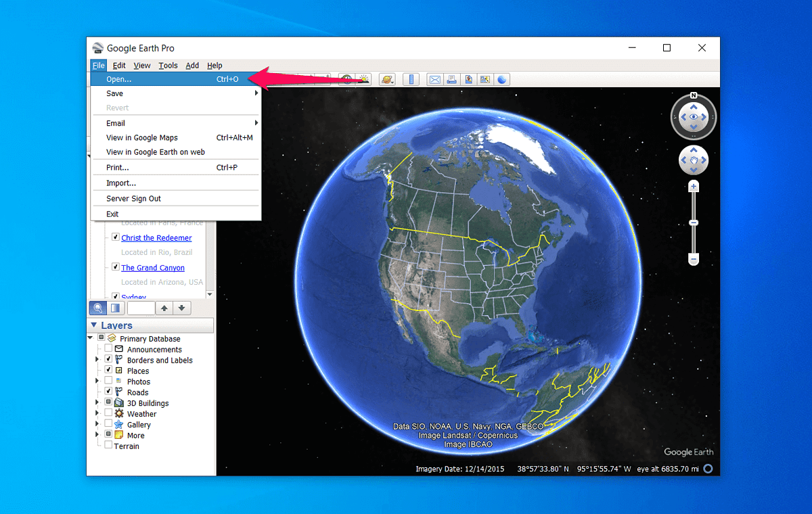The width and height of the screenshot is (812, 514).
Task: Expand the 3D Buildings layer node
Action: click(97, 403)
